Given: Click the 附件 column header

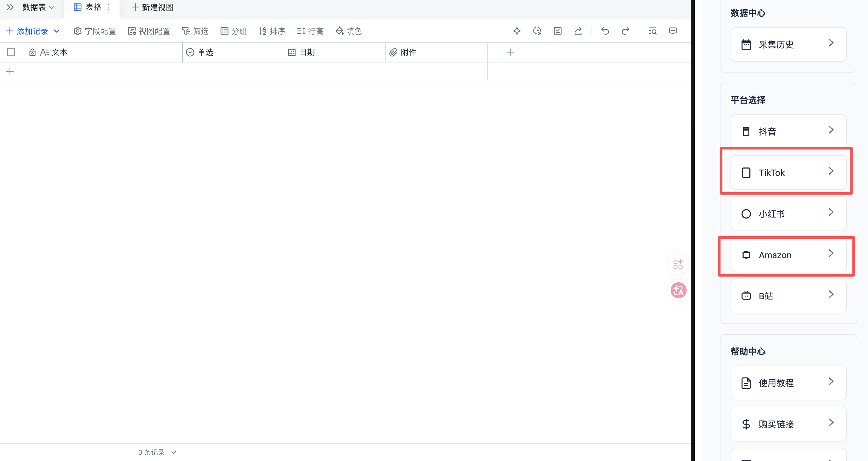Looking at the screenshot, I should pos(437,52).
